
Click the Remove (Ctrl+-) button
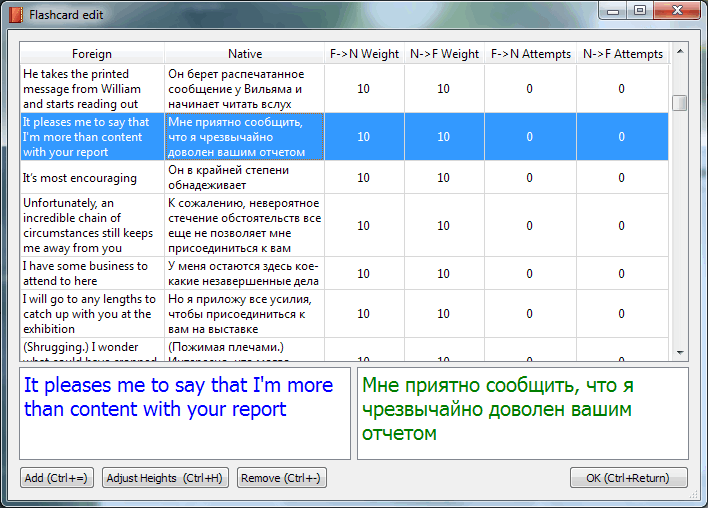coord(281,478)
